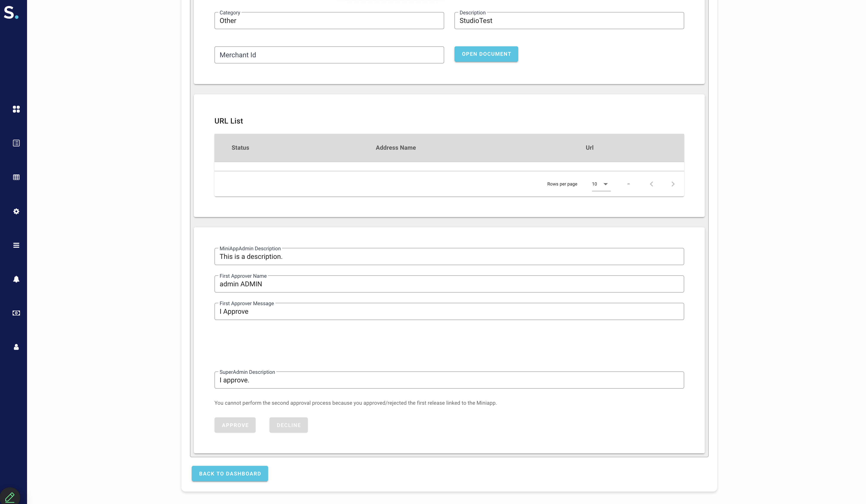Click the green pencil edit icon
This screenshot has width=866, height=504.
click(10, 497)
